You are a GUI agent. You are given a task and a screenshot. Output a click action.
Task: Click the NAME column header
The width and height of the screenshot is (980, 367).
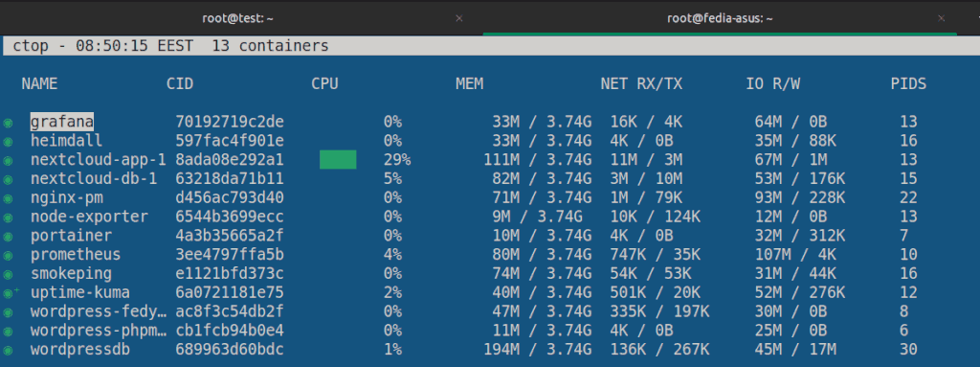pyautogui.click(x=39, y=84)
